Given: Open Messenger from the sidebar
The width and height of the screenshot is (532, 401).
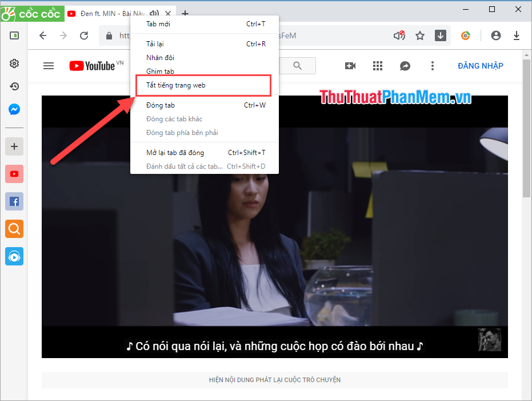Looking at the screenshot, I should 14,109.
